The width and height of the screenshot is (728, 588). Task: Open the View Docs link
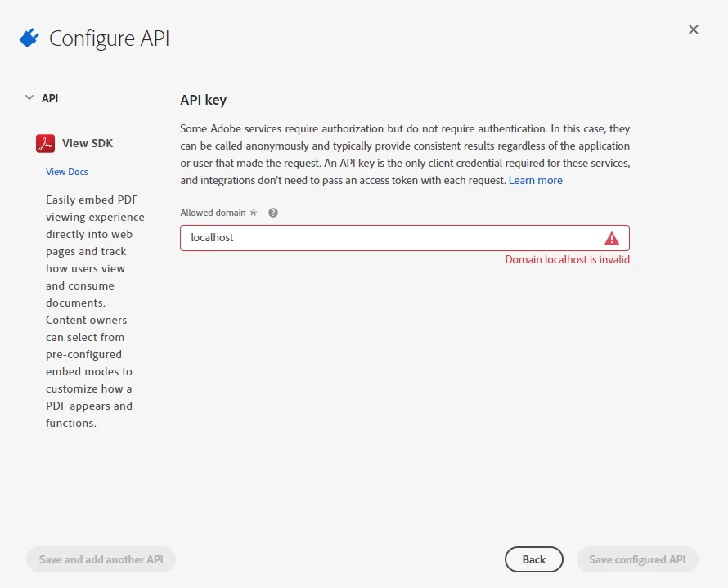point(67,172)
